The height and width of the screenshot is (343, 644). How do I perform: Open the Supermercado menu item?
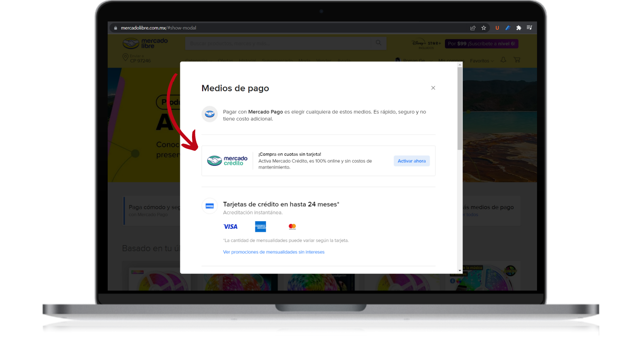click(x=277, y=61)
